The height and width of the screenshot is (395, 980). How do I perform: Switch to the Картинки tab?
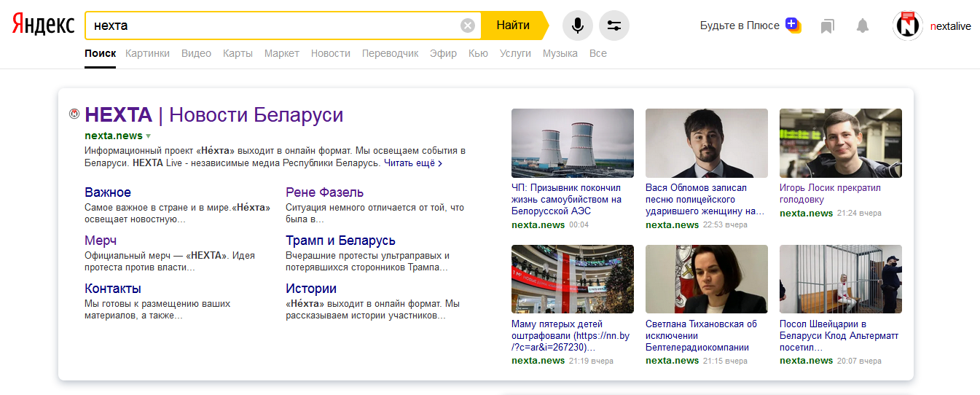[x=147, y=53]
